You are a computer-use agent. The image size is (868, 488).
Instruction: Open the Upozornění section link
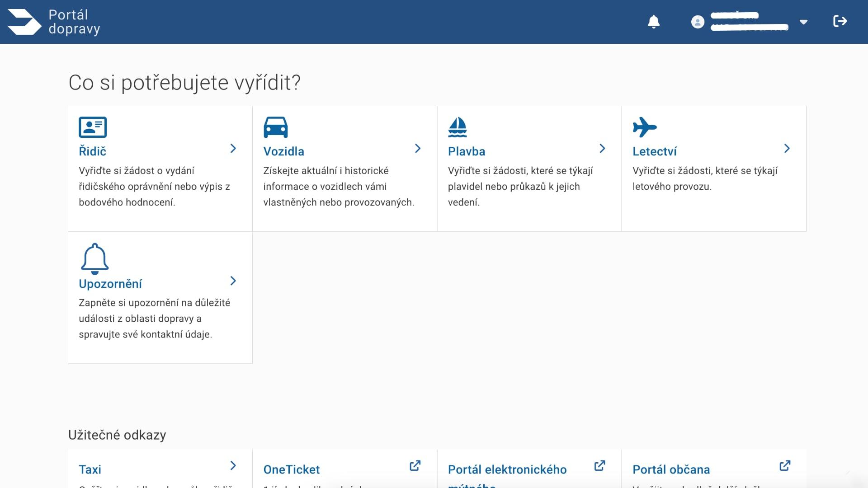click(x=110, y=284)
